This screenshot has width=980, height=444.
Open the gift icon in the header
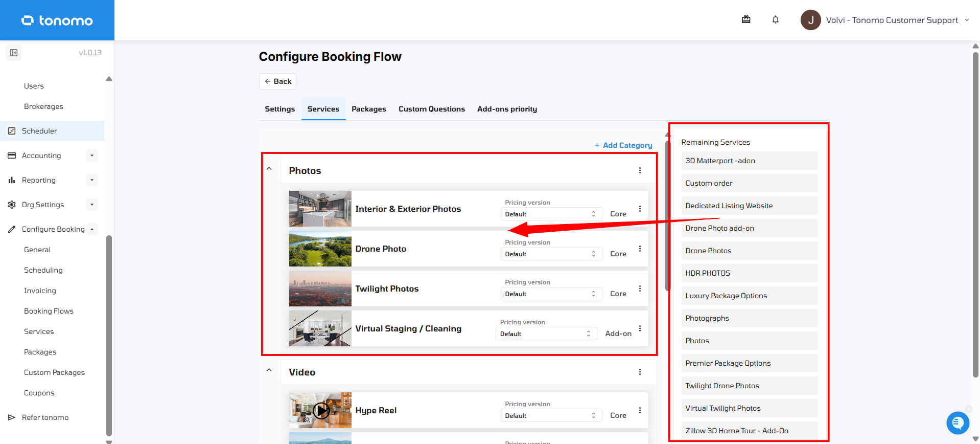[746, 19]
